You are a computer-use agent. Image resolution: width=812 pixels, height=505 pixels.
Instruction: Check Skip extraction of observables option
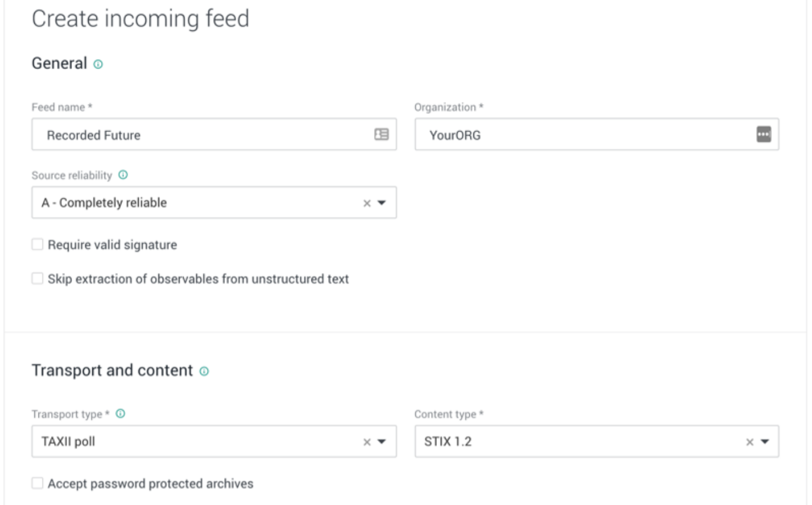click(x=38, y=279)
